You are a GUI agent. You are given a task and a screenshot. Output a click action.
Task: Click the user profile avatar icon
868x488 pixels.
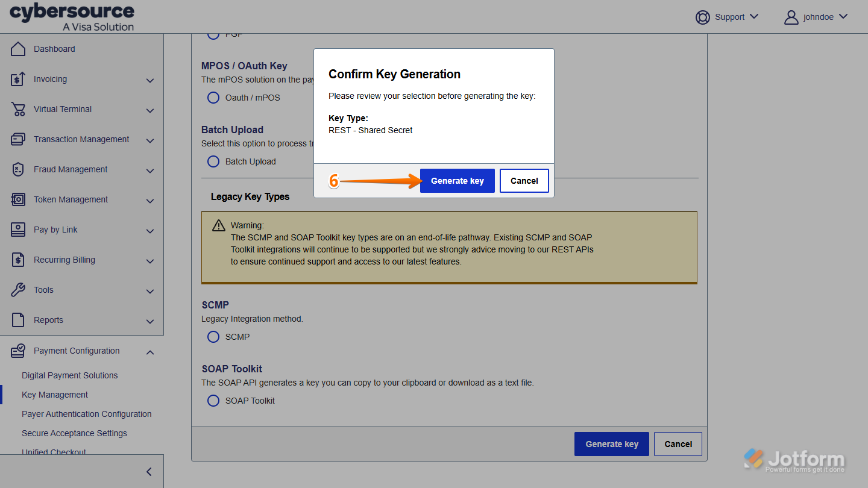coord(791,17)
